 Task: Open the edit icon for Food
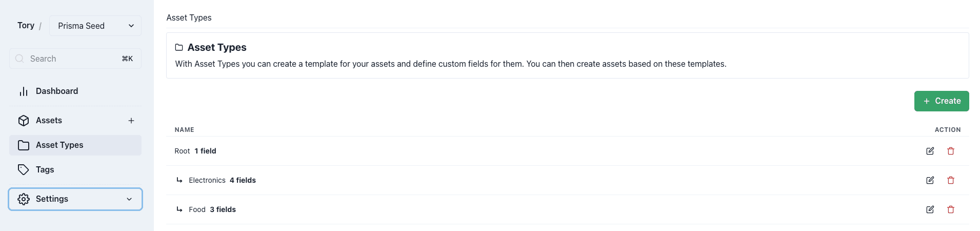click(930, 209)
